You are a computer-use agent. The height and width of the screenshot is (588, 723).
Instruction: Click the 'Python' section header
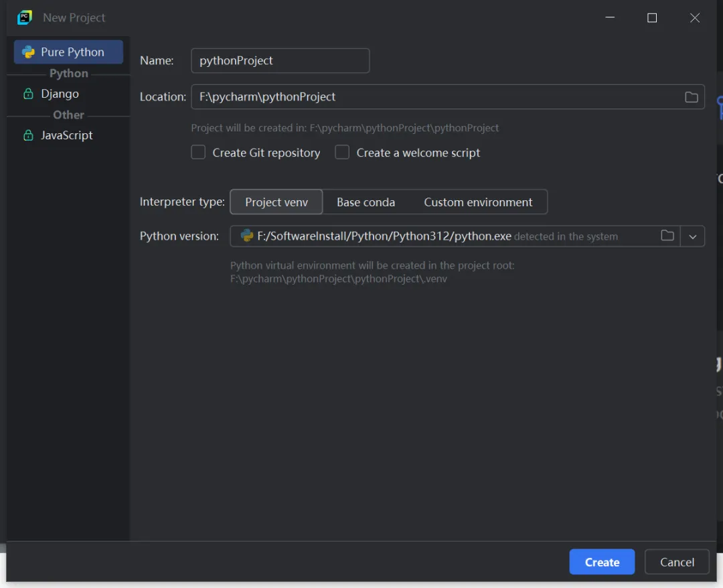point(69,73)
